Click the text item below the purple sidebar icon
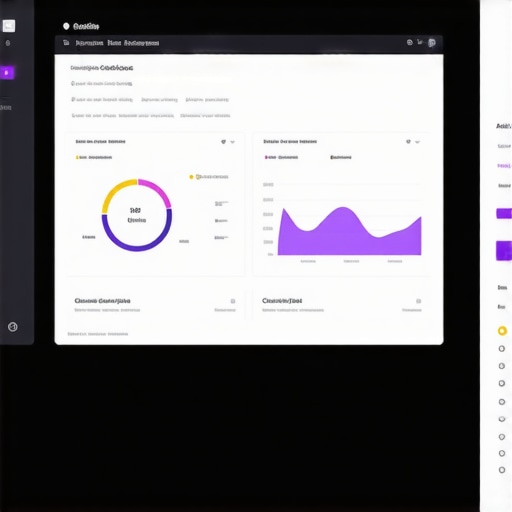The height and width of the screenshot is (512, 512). point(6,107)
